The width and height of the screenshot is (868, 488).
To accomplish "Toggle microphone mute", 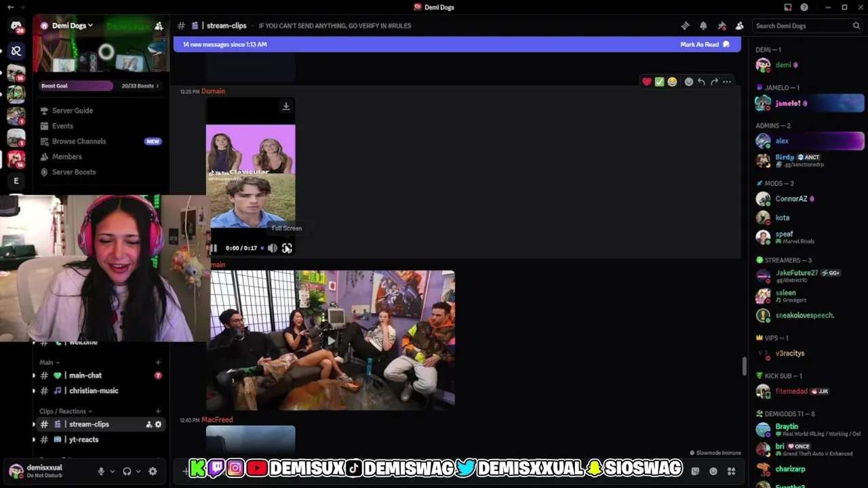I will point(101,471).
